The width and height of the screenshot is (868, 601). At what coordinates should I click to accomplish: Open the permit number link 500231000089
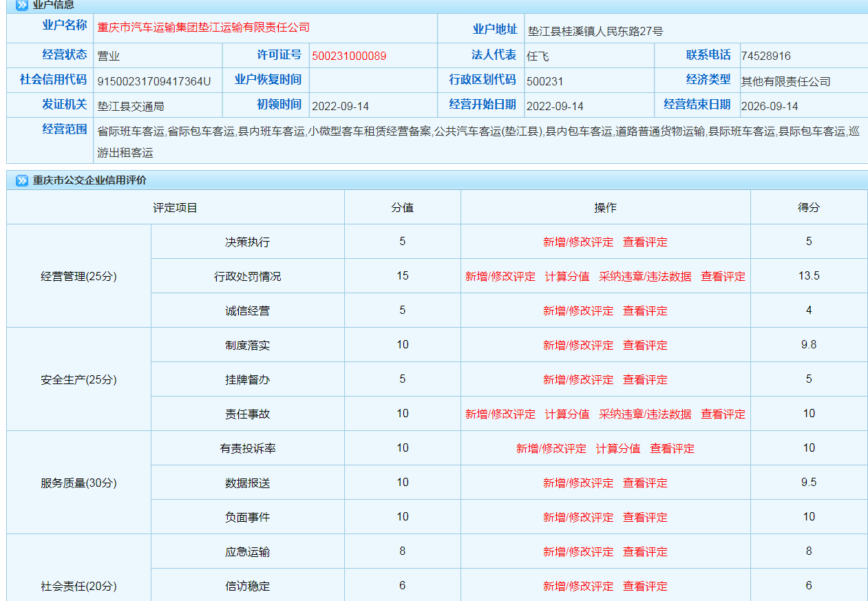[x=349, y=56]
